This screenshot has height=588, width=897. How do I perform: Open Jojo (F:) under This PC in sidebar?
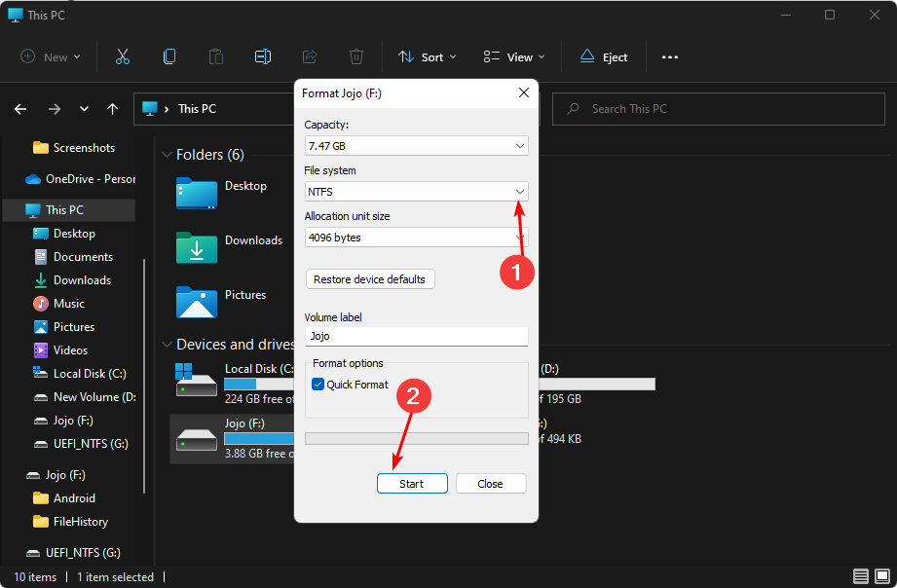coord(63,421)
